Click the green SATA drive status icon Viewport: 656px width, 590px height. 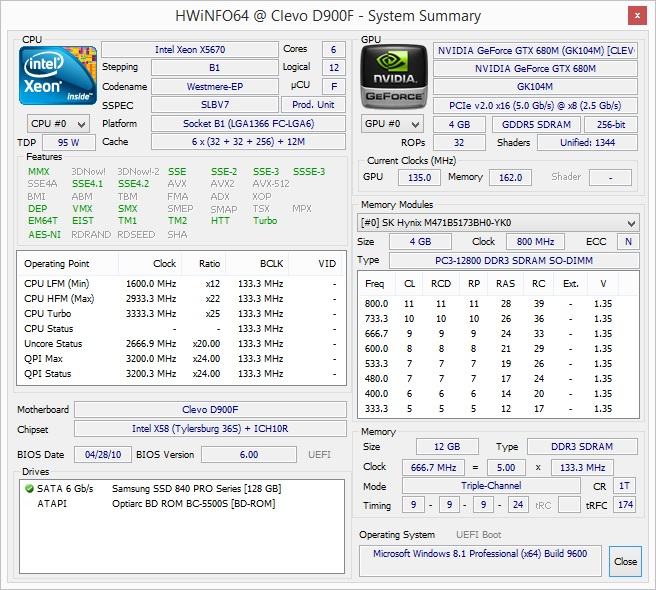[29, 488]
